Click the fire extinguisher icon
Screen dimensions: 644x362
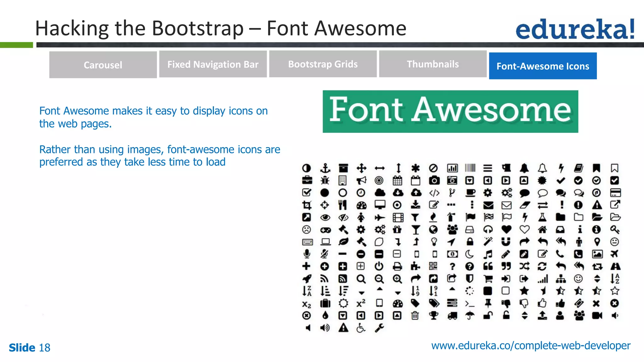point(452,217)
